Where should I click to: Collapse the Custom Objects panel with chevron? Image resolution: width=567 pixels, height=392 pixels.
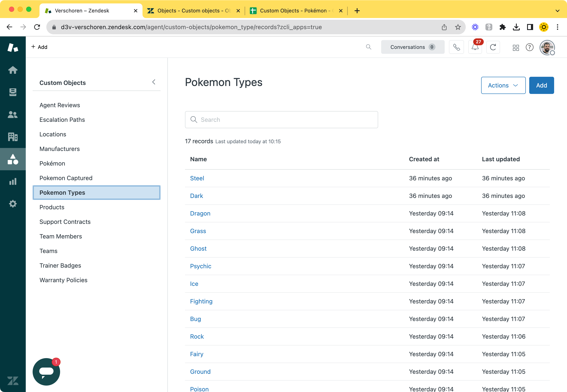(154, 82)
